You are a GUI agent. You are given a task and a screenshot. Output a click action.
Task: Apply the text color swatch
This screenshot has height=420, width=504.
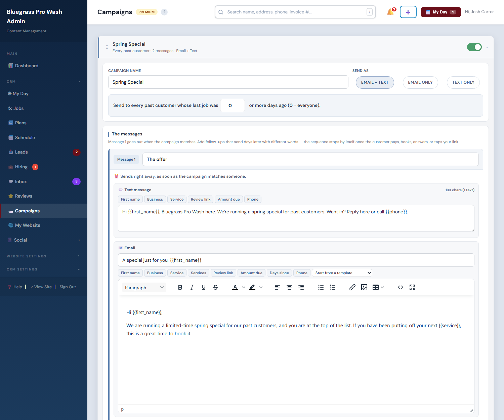235,287
